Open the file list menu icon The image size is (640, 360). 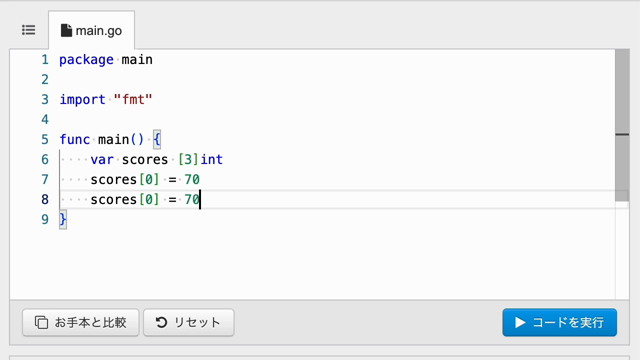[x=29, y=30]
